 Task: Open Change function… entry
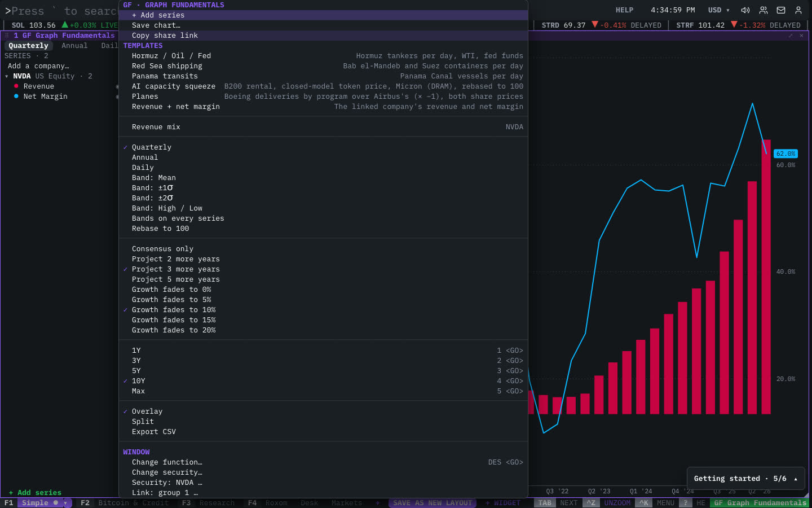coord(323,462)
